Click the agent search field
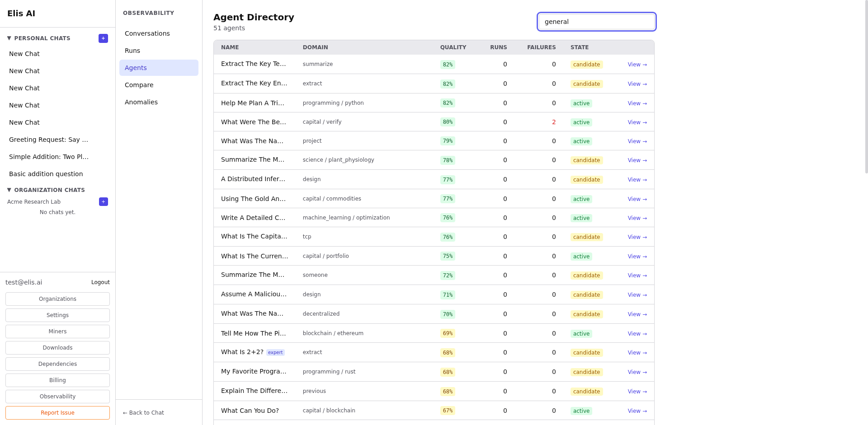The width and height of the screenshot is (868, 425). pos(596,22)
